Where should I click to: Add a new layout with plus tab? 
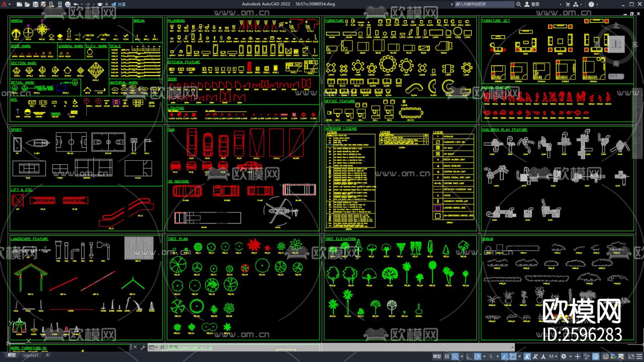point(48,355)
